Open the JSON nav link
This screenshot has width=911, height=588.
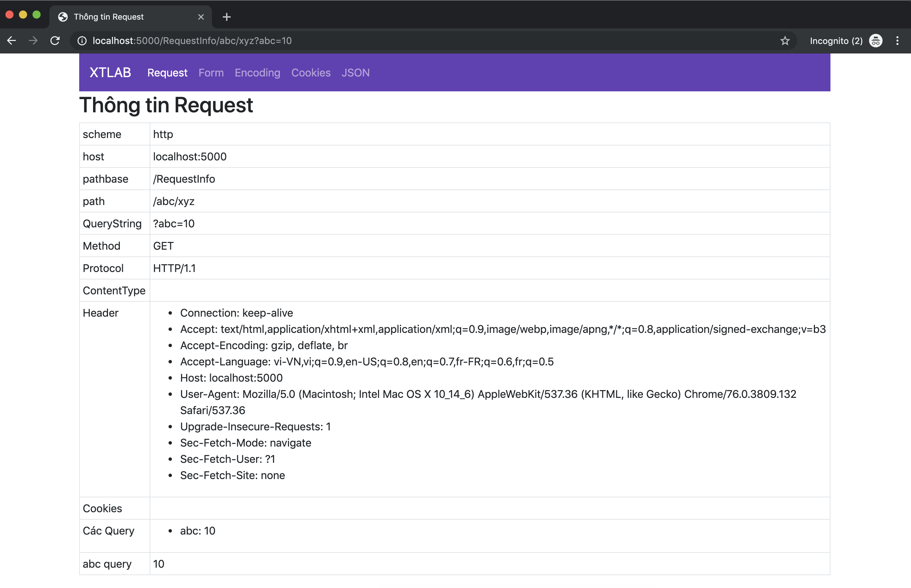(x=355, y=72)
